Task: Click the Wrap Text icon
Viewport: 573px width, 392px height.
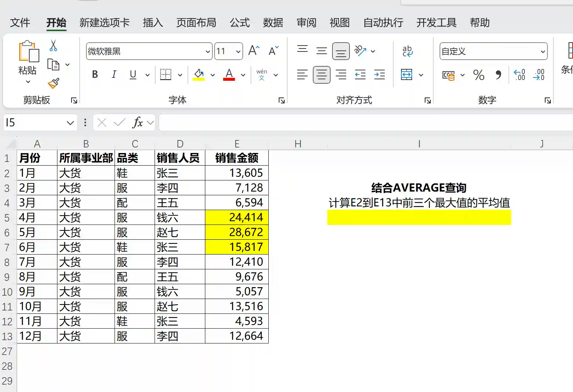Action: (407, 51)
